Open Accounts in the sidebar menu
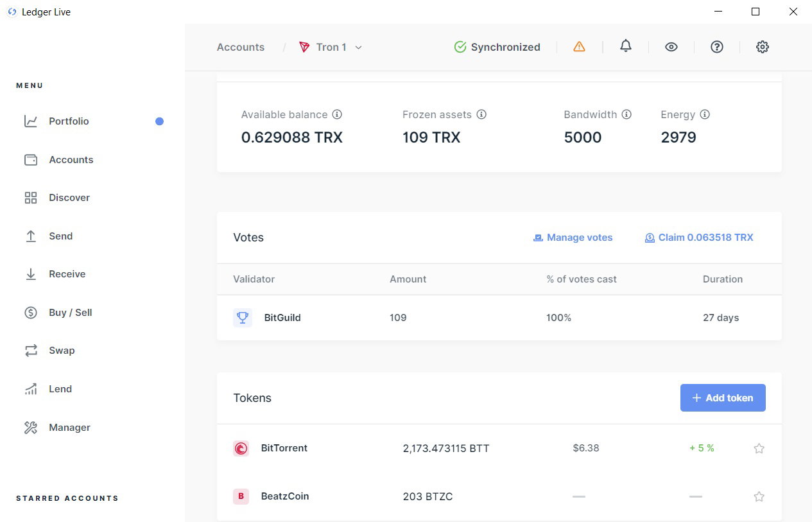The image size is (812, 522). point(71,160)
